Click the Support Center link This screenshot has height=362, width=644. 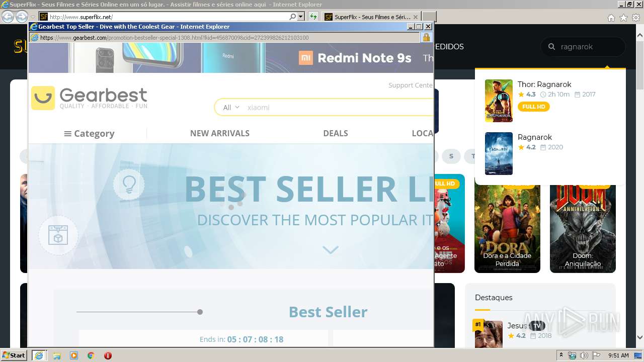pos(411,85)
